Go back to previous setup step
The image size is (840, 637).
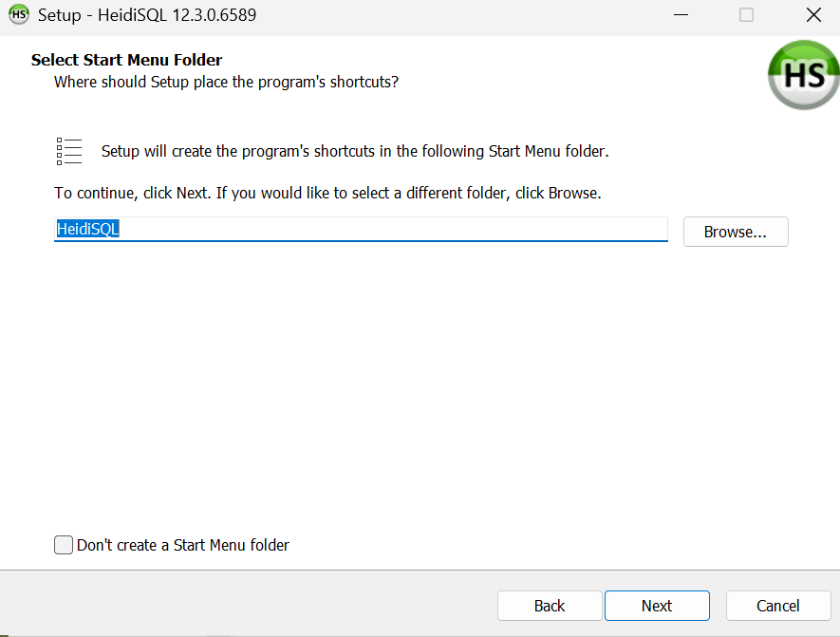point(550,606)
